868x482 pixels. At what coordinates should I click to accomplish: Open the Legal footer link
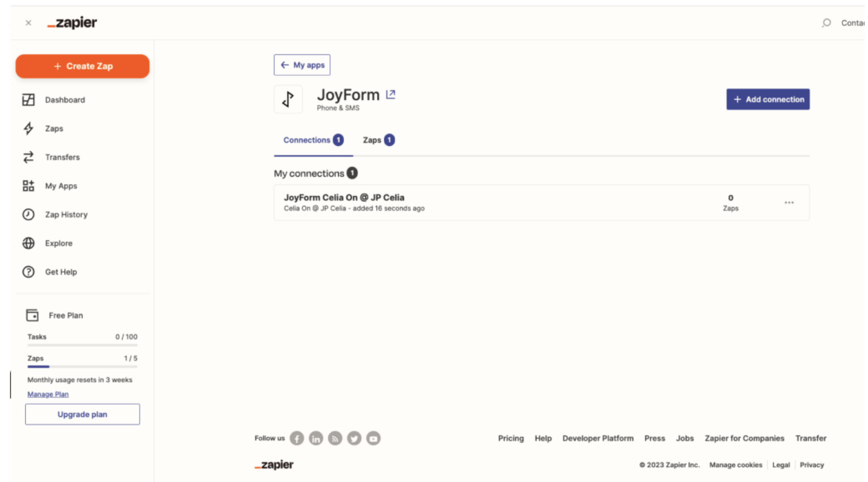point(781,465)
